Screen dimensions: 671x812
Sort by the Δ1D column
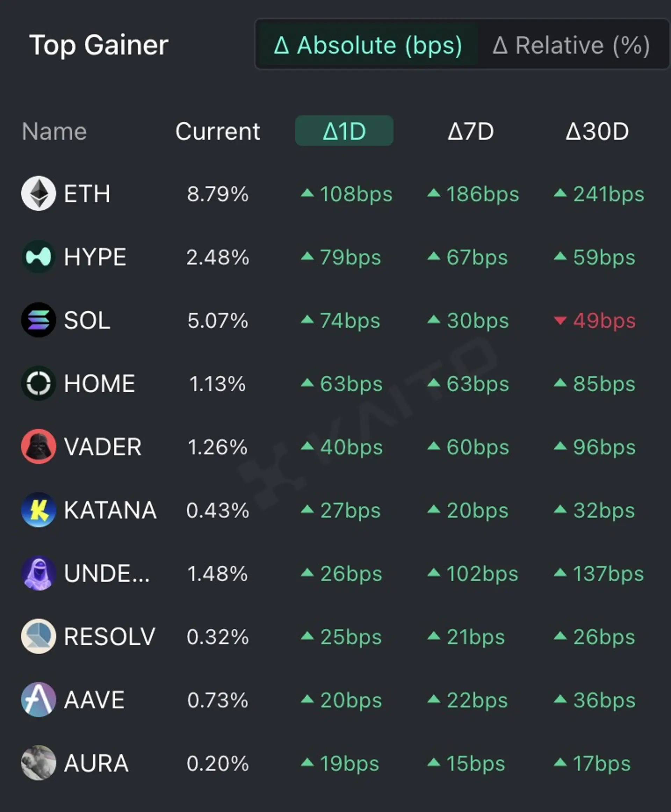[x=344, y=131]
